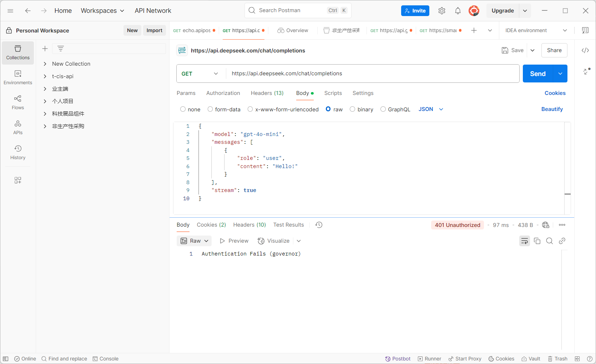Screen dimensions: 596x364
Task: Go forward with the right arrow
Action: (x=44, y=11)
